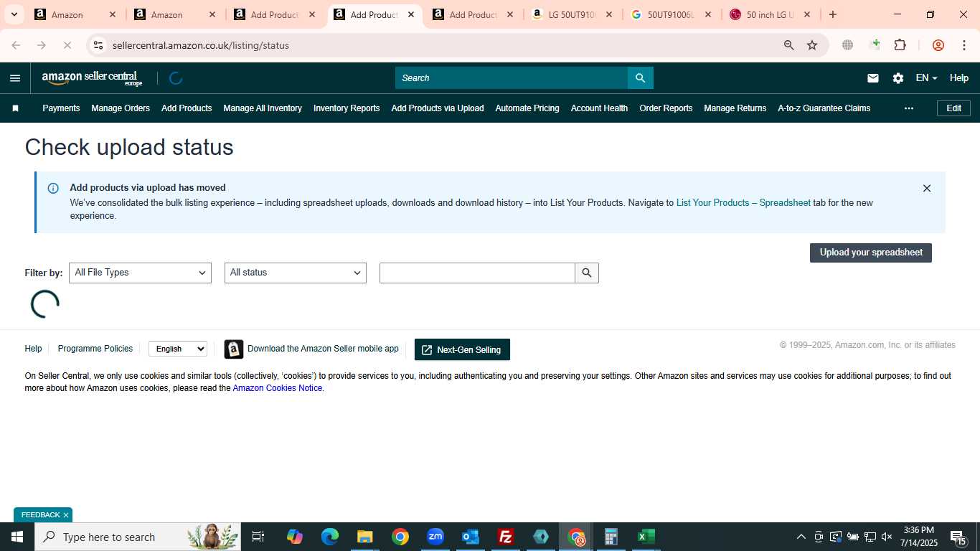The height and width of the screenshot is (551, 980).
Task: Open Automate Pricing
Action: pos(527,108)
